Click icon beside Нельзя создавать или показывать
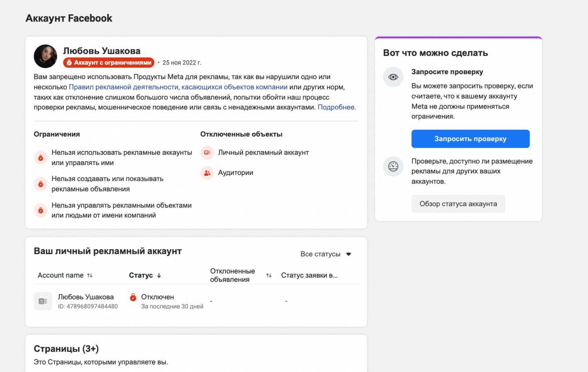588x372 pixels. point(41,184)
